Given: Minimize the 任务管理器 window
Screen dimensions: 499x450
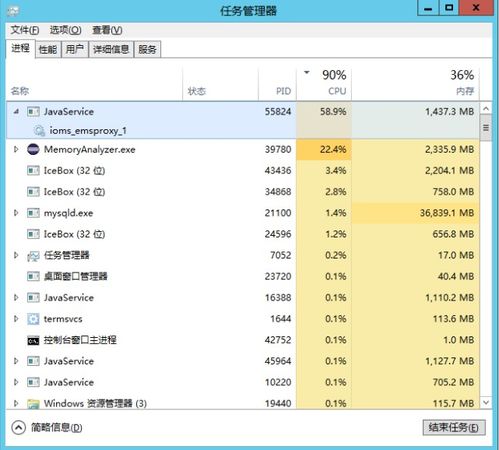Looking at the screenshot, I should tap(428, 8).
